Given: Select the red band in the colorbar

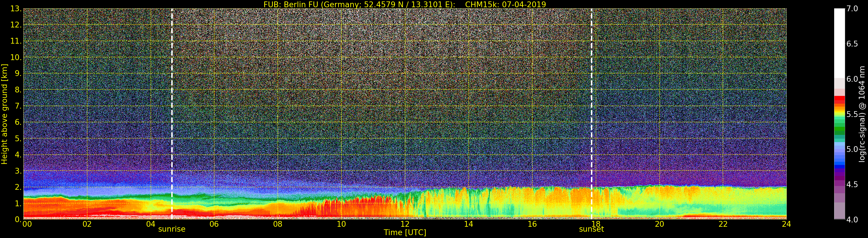Looking at the screenshot, I should (x=839, y=100).
